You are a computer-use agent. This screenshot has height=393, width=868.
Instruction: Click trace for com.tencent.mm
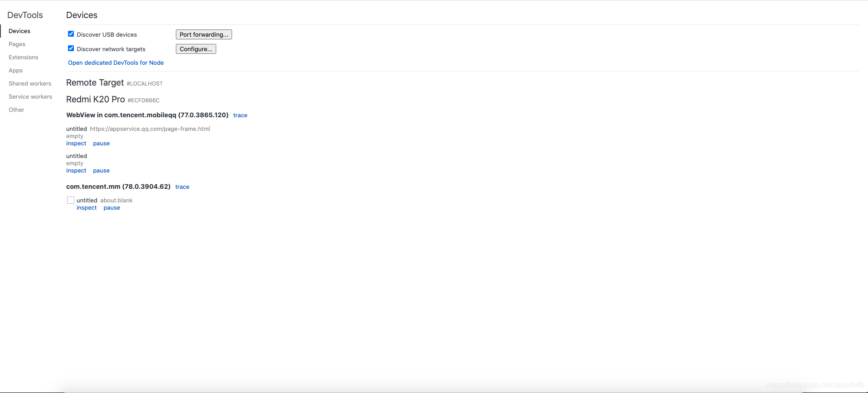click(x=182, y=187)
